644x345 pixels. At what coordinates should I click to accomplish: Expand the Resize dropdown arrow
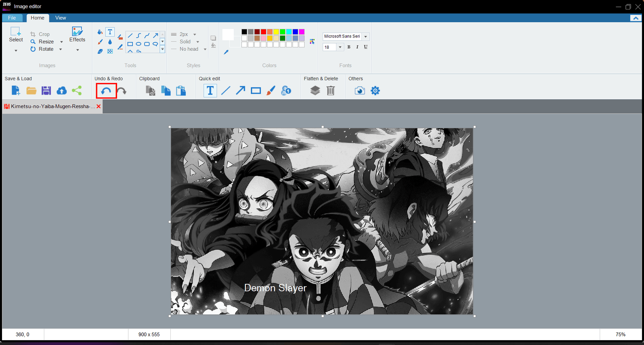point(62,42)
